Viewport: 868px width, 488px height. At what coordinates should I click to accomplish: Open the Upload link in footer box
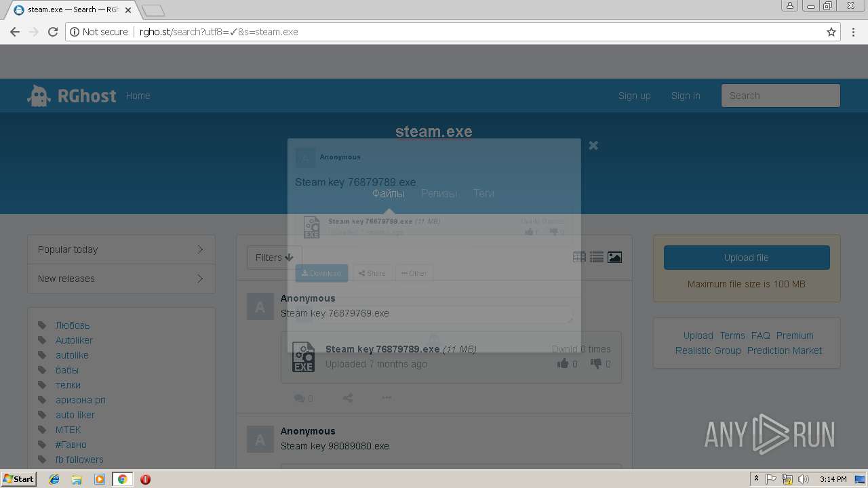698,335
